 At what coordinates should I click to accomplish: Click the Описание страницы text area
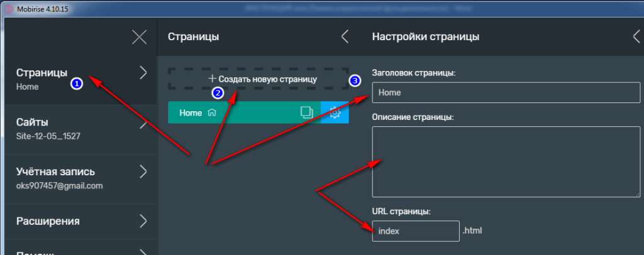coord(506,162)
